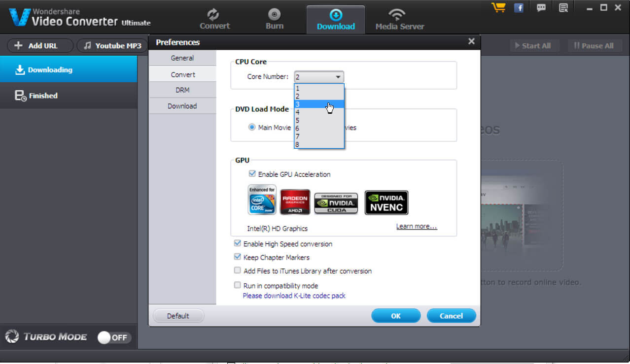Toggle Enable GPU Acceleration checkbox
The height and width of the screenshot is (364, 630).
point(252,174)
